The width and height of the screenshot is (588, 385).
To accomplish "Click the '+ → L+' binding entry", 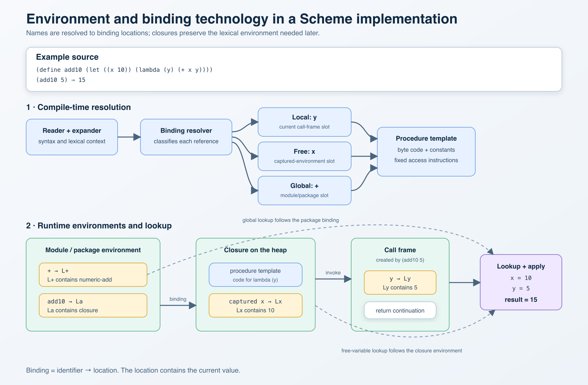I will (93, 275).
